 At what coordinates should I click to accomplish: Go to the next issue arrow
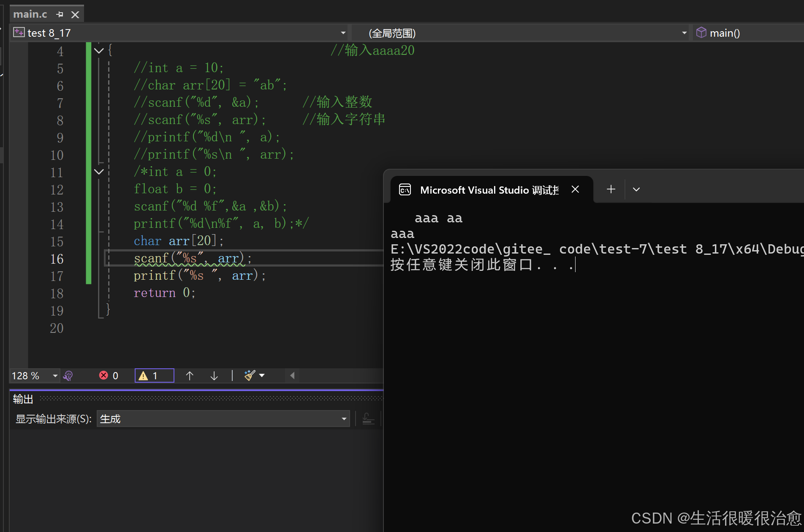(214, 375)
